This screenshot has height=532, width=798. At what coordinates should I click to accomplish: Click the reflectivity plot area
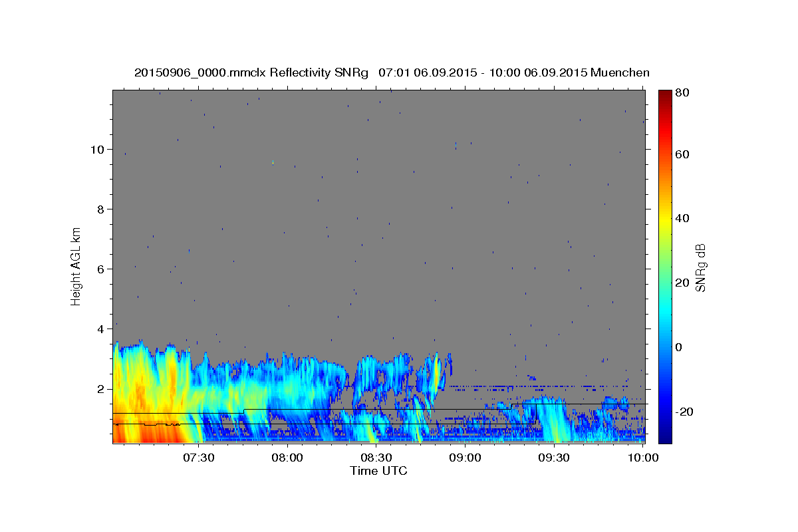(379, 267)
